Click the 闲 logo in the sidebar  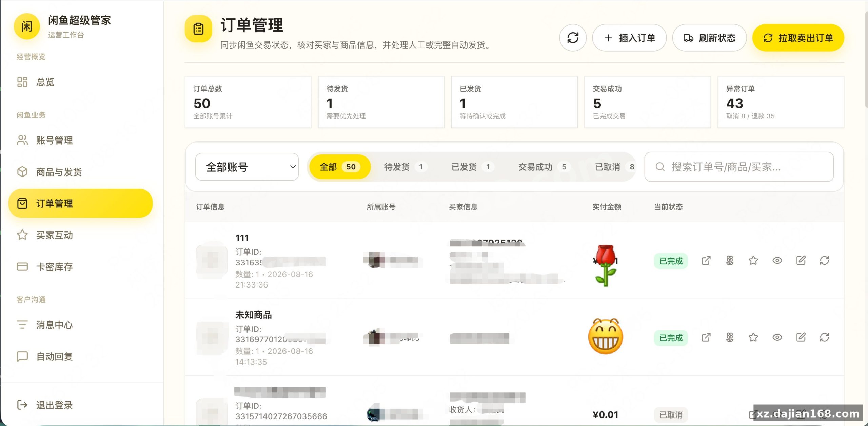click(27, 26)
